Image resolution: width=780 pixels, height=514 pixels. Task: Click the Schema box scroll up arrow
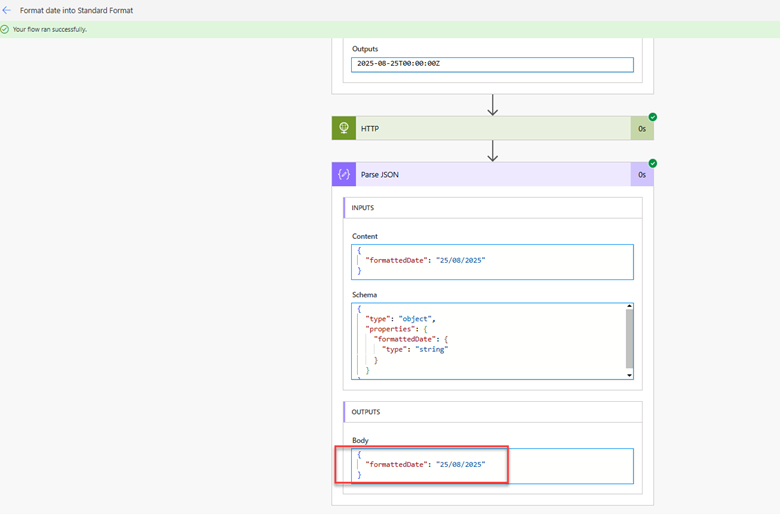(x=629, y=306)
